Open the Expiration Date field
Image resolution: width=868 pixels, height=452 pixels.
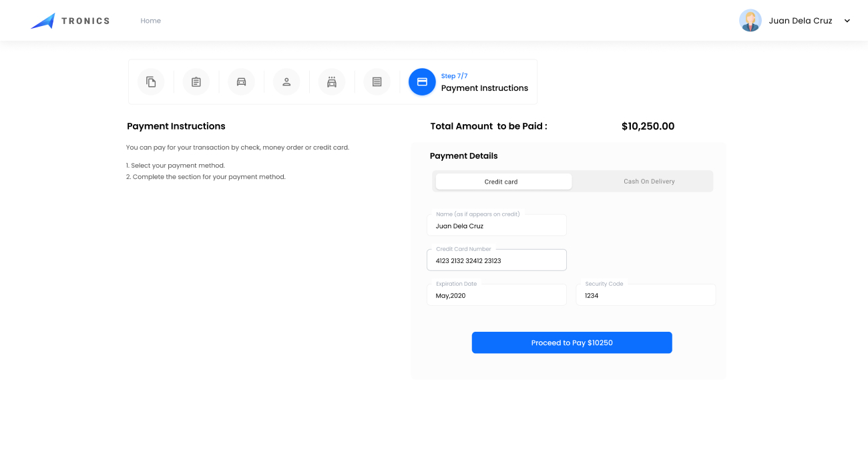(x=497, y=295)
